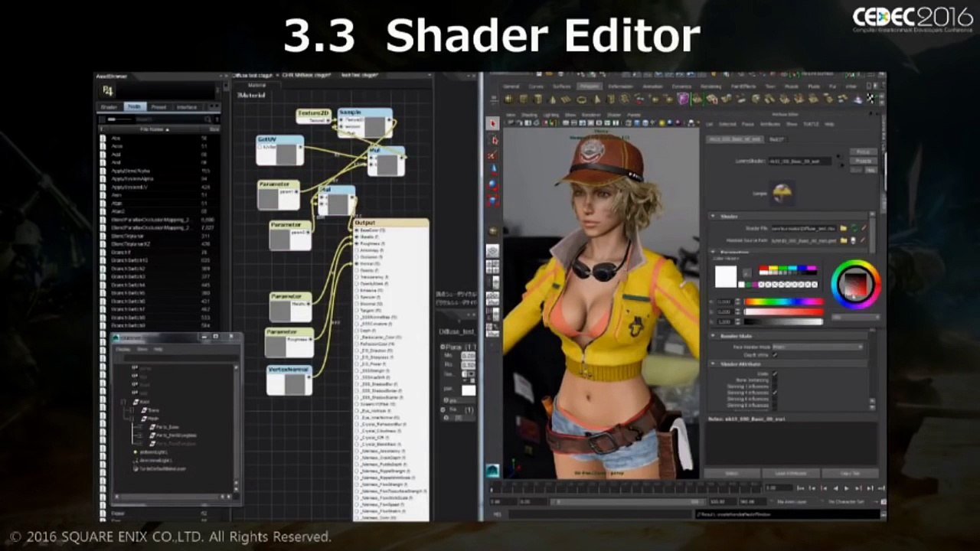Click the green reload icon beside Shader File
This screenshot has width=980, height=551.
coord(854,228)
